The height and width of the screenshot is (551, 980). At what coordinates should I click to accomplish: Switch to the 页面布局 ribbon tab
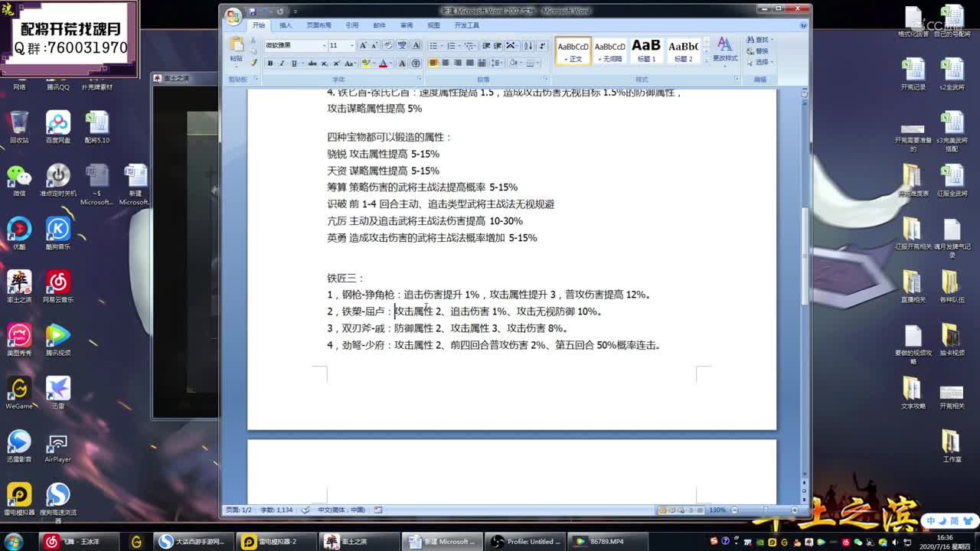tap(318, 25)
